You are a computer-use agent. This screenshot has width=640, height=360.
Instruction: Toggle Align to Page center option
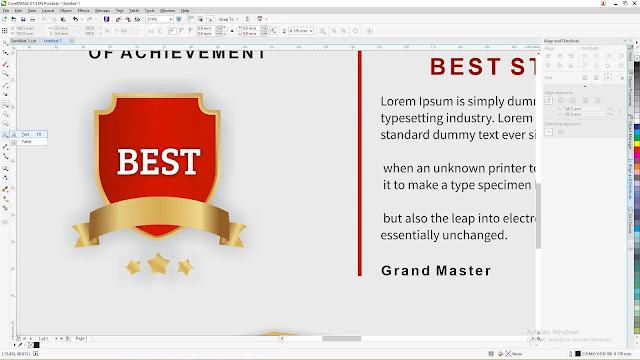point(573,100)
